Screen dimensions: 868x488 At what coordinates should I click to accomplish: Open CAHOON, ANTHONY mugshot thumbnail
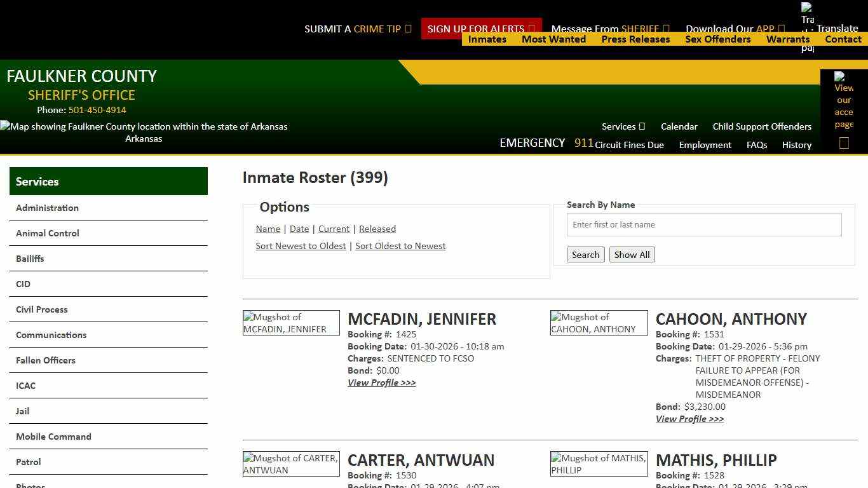tap(598, 322)
